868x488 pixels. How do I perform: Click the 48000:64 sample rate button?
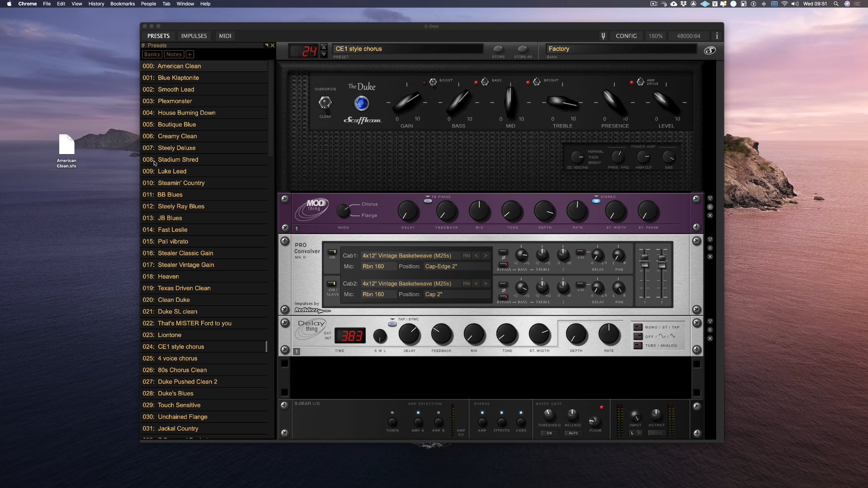pyautogui.click(x=688, y=36)
